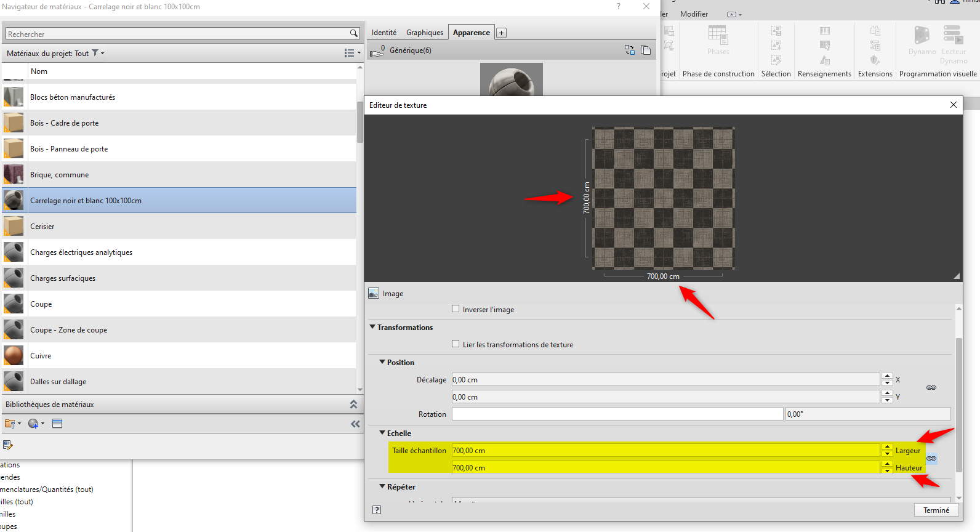The image size is (980, 532).
Task: Click the duplicate asset icon
Action: (x=646, y=50)
